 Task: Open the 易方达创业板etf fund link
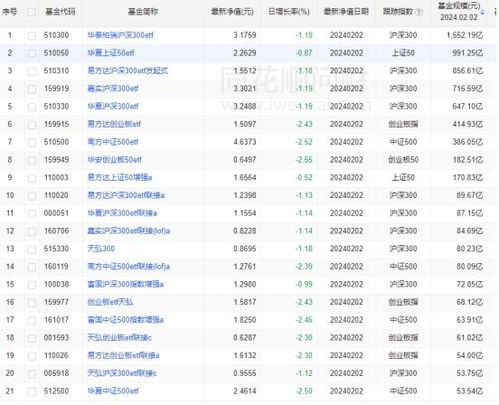tap(114, 124)
